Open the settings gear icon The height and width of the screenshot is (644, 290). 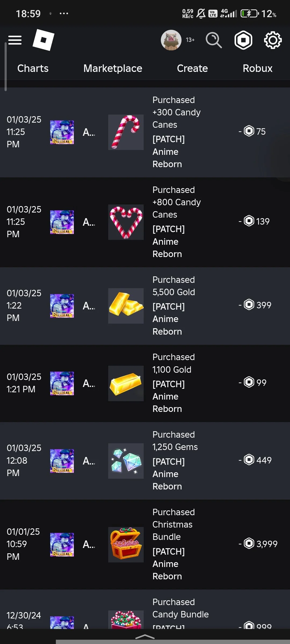pos(273,40)
